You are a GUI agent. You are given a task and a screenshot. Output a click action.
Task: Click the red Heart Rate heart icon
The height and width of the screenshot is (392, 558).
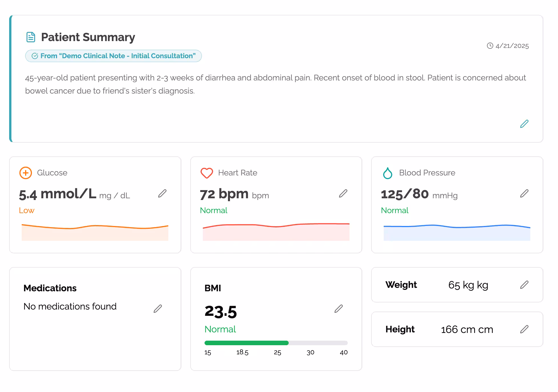coord(207,173)
